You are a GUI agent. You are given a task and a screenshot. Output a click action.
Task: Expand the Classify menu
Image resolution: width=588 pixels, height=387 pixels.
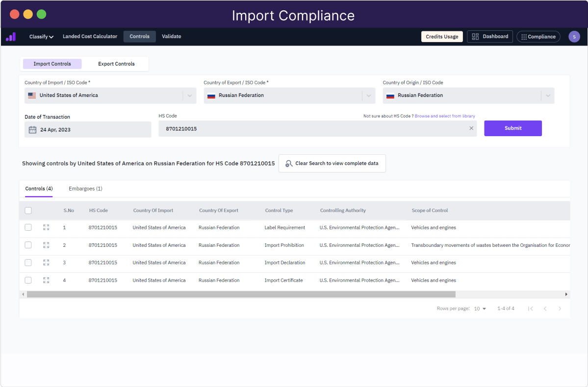coord(41,36)
